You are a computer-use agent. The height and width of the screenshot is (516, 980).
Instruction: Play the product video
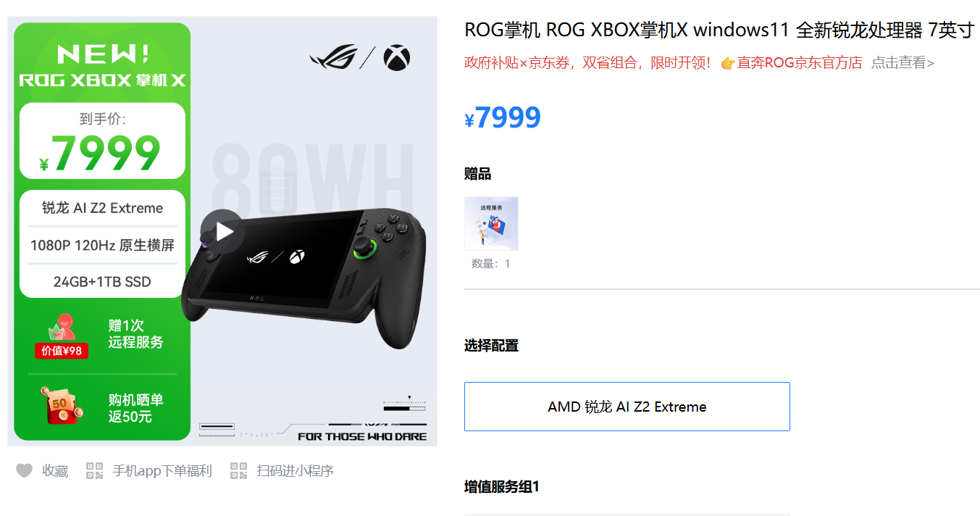(222, 231)
